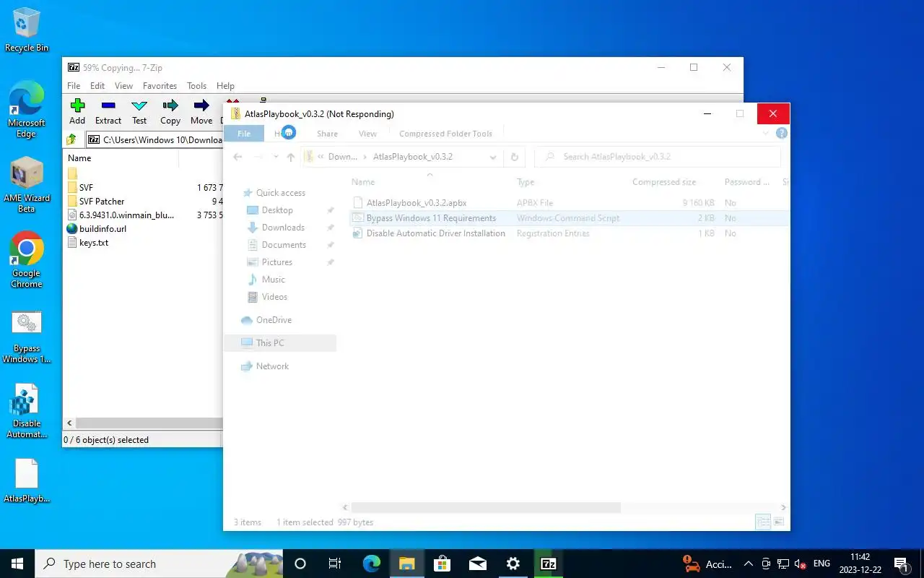This screenshot has height=578, width=924.
Task: Select This PC in the navigation pane
Action: 279,343
